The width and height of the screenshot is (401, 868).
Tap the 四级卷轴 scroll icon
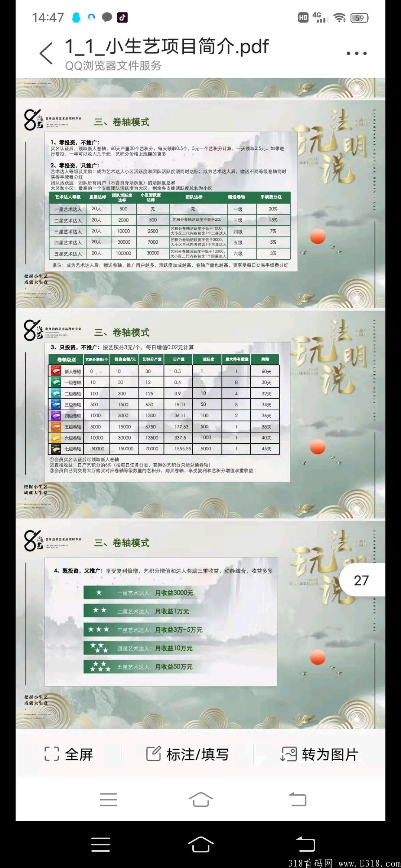[x=56, y=415]
